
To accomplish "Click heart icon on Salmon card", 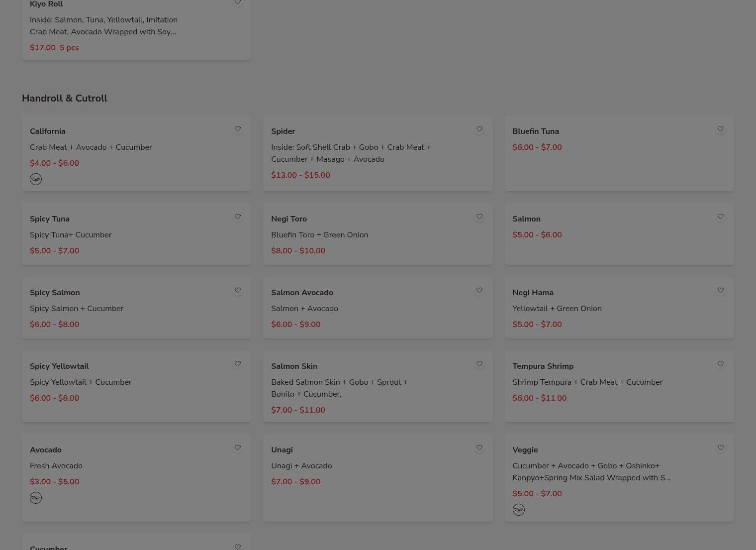I will point(720,217).
